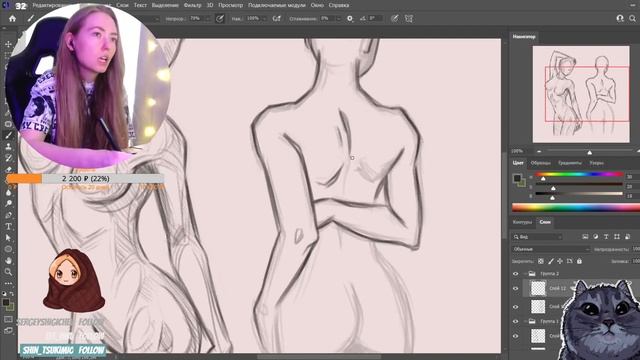Toggle pressure for opacity icon
The image size is (640, 360).
[220, 18]
